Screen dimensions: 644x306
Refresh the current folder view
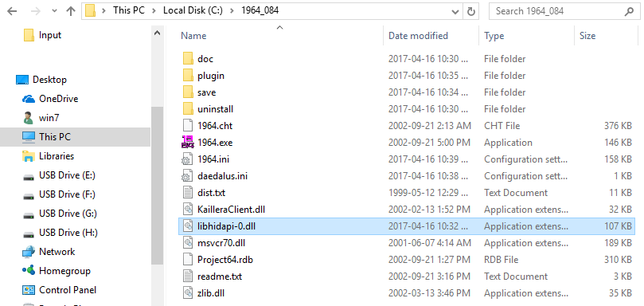[470, 11]
